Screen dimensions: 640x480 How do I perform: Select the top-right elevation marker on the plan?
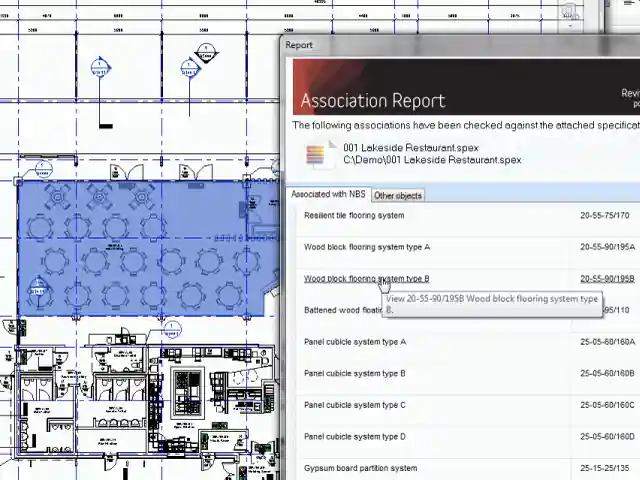pos(189,70)
